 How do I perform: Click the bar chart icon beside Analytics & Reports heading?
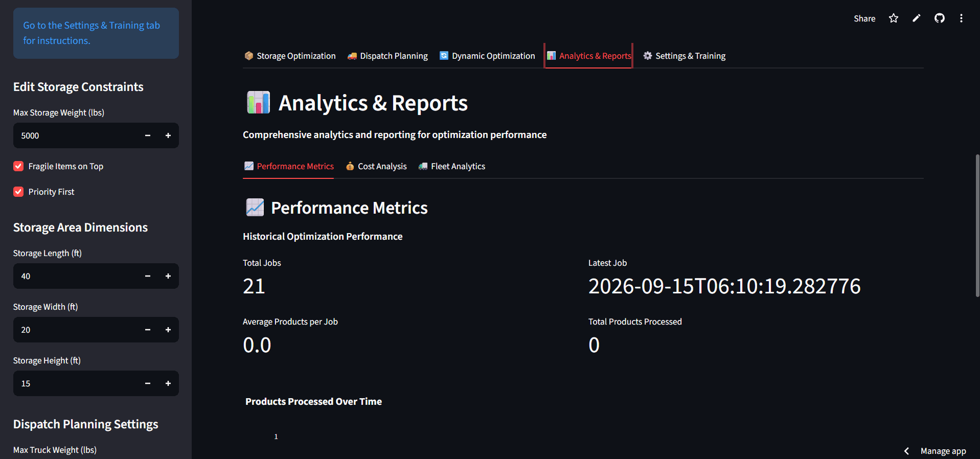(258, 102)
